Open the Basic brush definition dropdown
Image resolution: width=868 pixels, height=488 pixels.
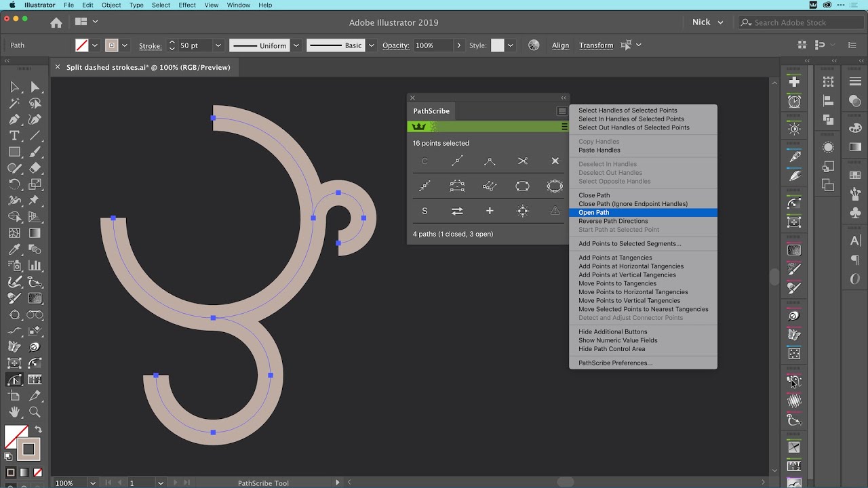pos(372,45)
